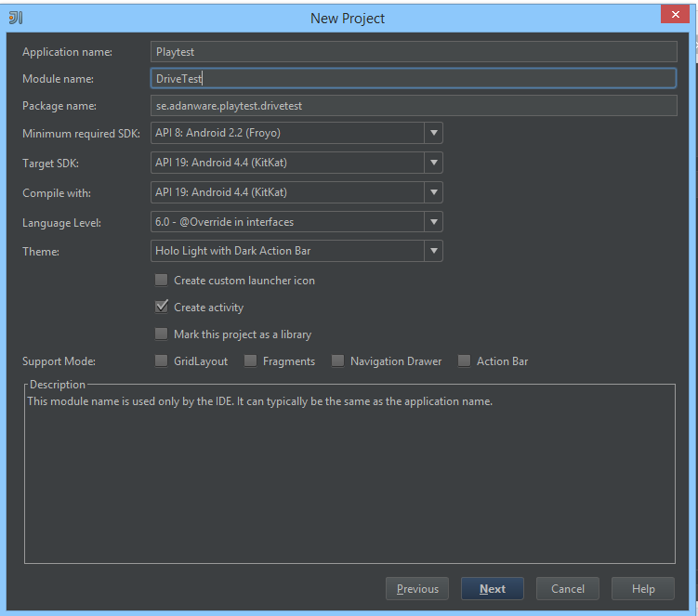Expand the Target SDK dropdown
This screenshot has width=698, height=616.
(433, 163)
